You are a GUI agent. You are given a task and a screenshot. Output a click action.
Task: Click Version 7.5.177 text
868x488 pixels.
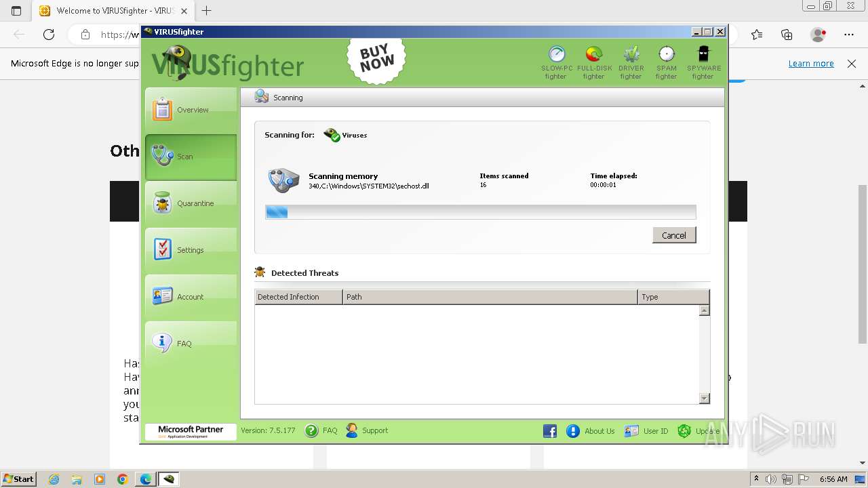[x=268, y=430]
